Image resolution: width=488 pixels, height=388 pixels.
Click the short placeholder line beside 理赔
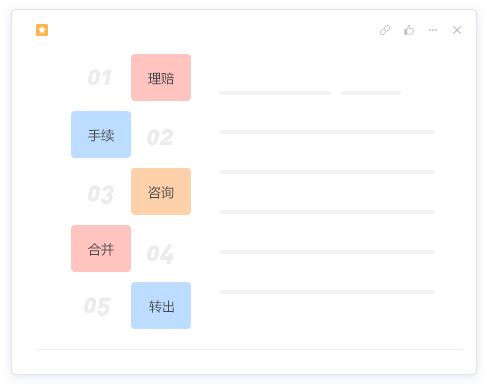tap(371, 93)
